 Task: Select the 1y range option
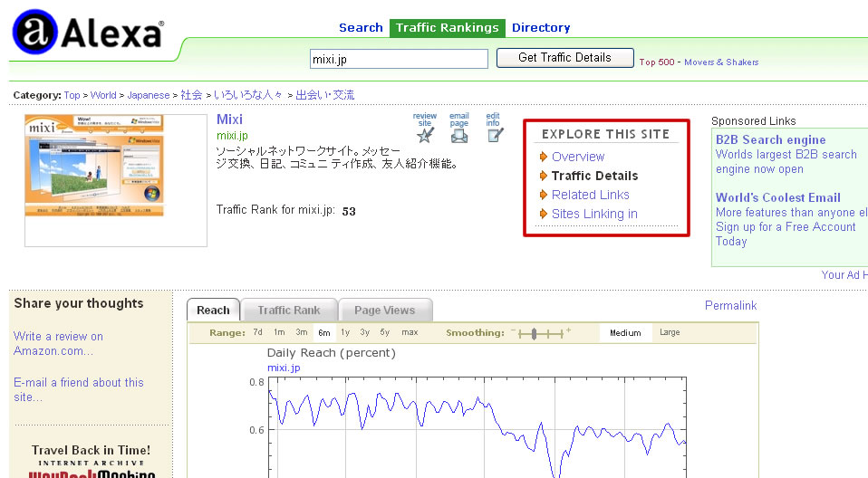[x=345, y=333]
